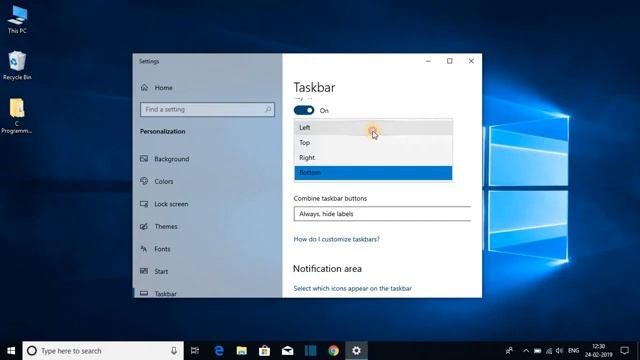Viewport: 640px width, 360px height.
Task: Open the People icon in system tray
Action: (509, 351)
